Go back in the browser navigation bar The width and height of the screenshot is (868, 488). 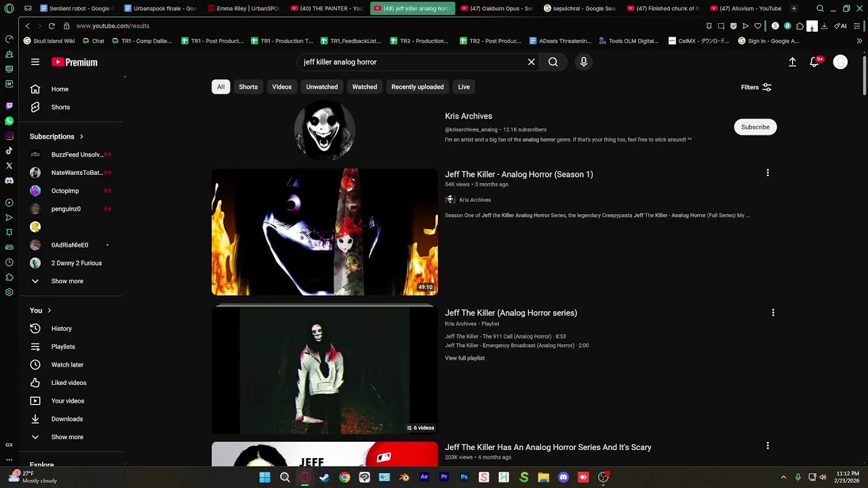click(27, 26)
